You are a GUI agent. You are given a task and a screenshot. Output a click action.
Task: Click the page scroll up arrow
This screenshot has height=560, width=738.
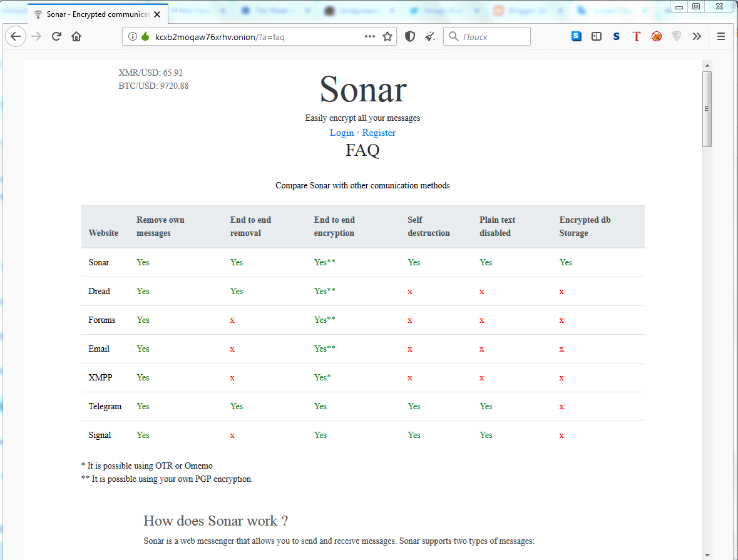pos(707,66)
